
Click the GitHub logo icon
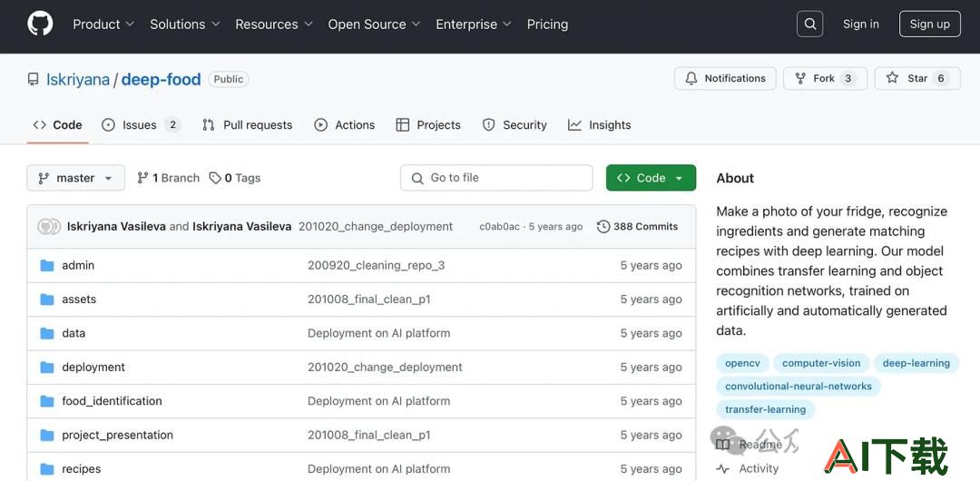[40, 24]
